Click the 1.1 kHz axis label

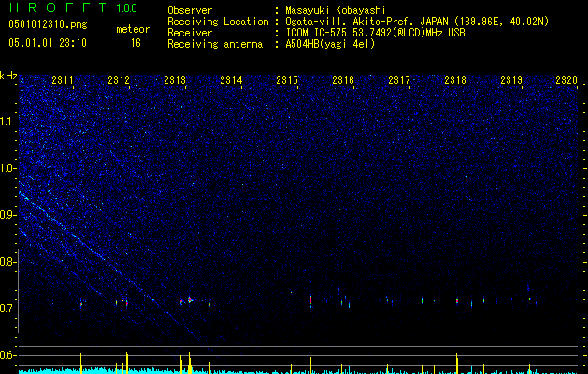(x=8, y=122)
